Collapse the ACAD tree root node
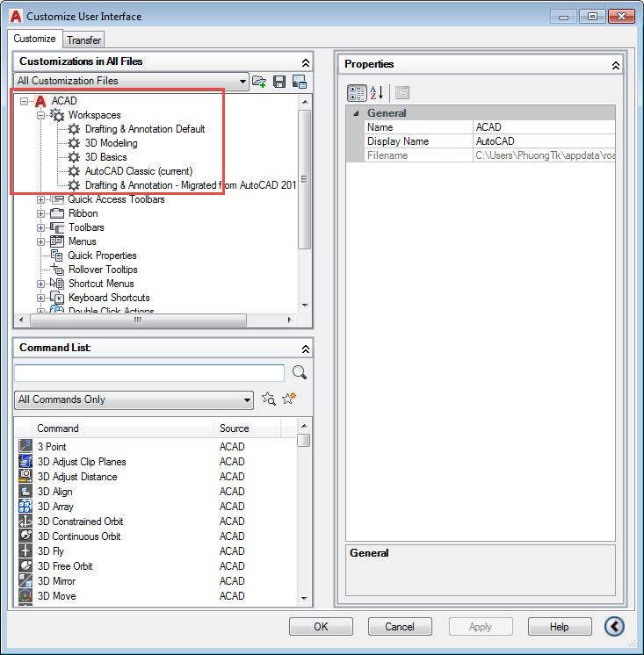Image resolution: width=644 pixels, height=655 pixels. point(25,101)
